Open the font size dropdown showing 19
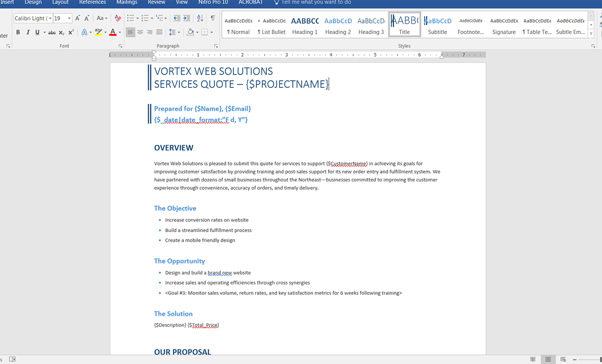602x364 pixels. point(69,19)
